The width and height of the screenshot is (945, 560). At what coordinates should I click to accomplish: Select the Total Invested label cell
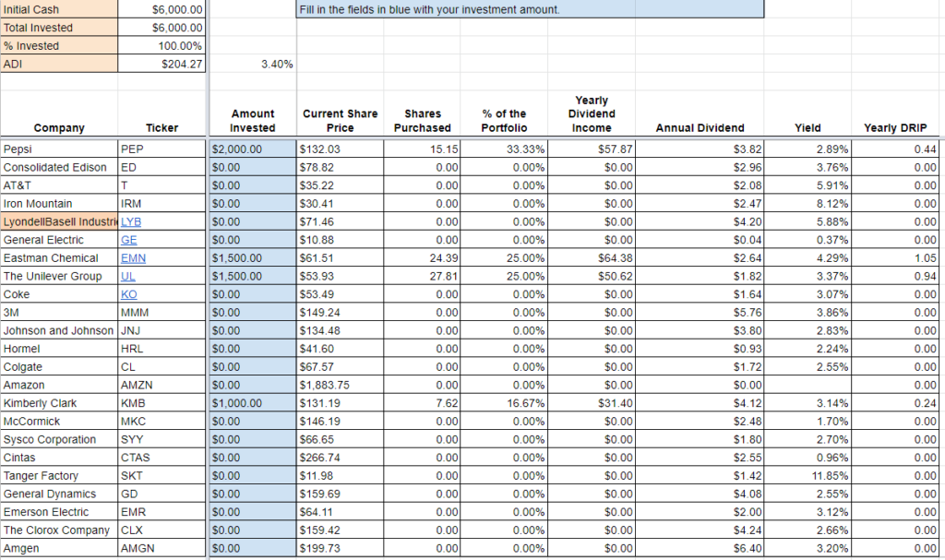[59, 28]
